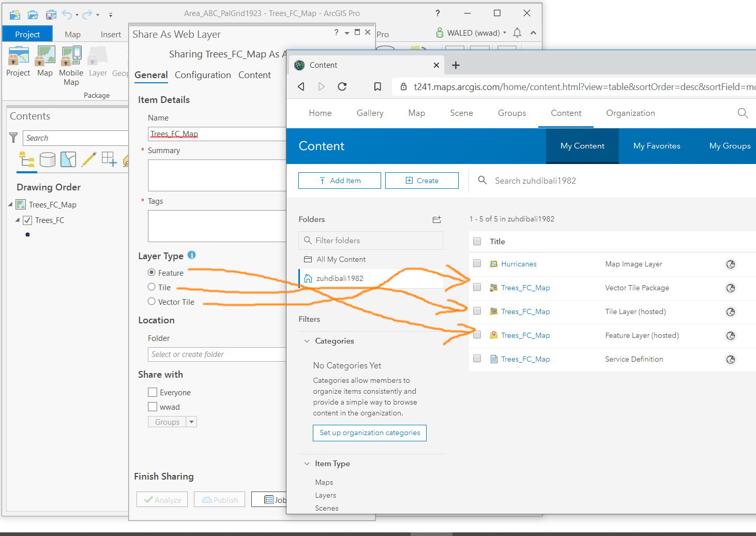Screen dimensions: 756x536
Task: Open a new browser tab with plus
Action: (456, 65)
